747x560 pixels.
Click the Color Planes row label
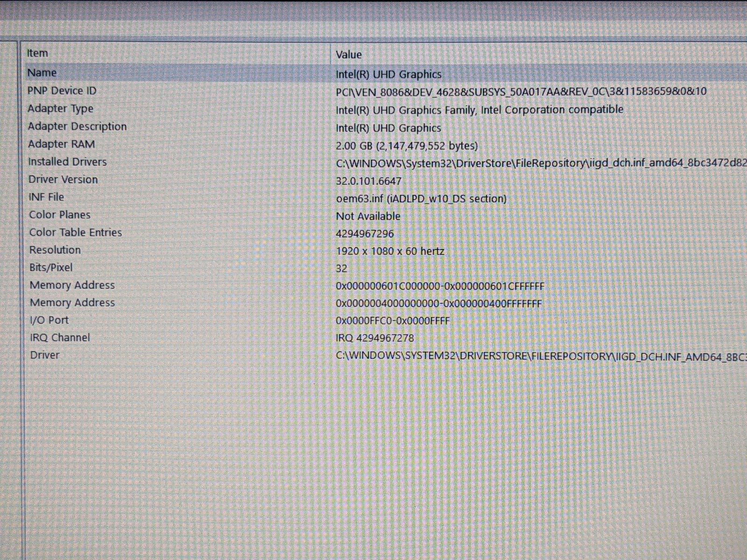point(60,215)
